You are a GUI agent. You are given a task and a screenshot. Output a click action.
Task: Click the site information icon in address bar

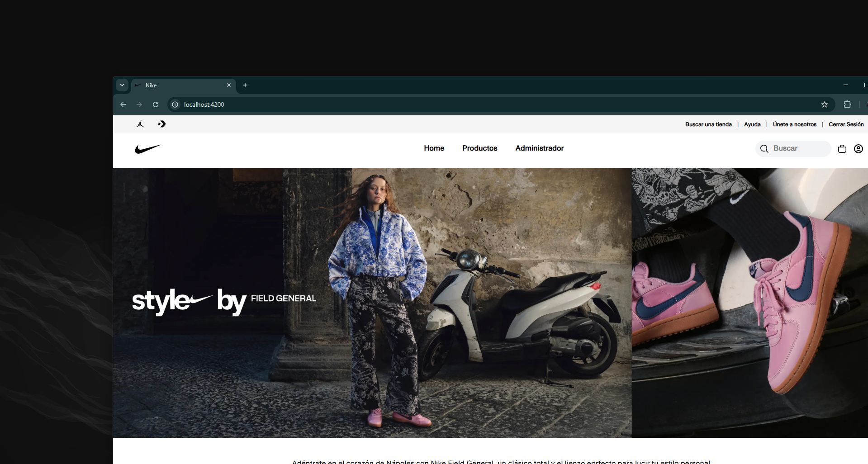[175, 104]
